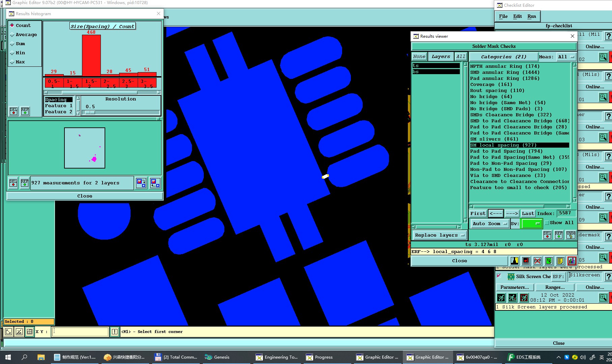Click Silk Screen Checks question mark help
The width and height of the screenshot is (612, 364).
608,277
